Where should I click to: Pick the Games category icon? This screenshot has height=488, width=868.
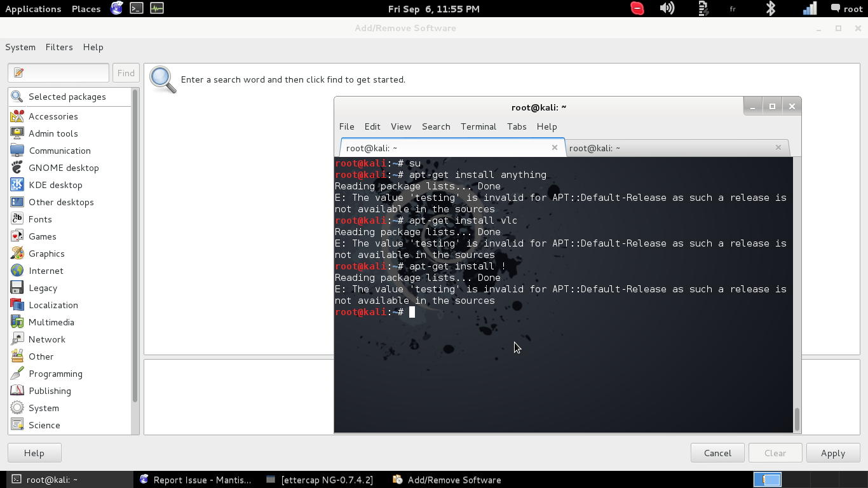pyautogui.click(x=17, y=236)
